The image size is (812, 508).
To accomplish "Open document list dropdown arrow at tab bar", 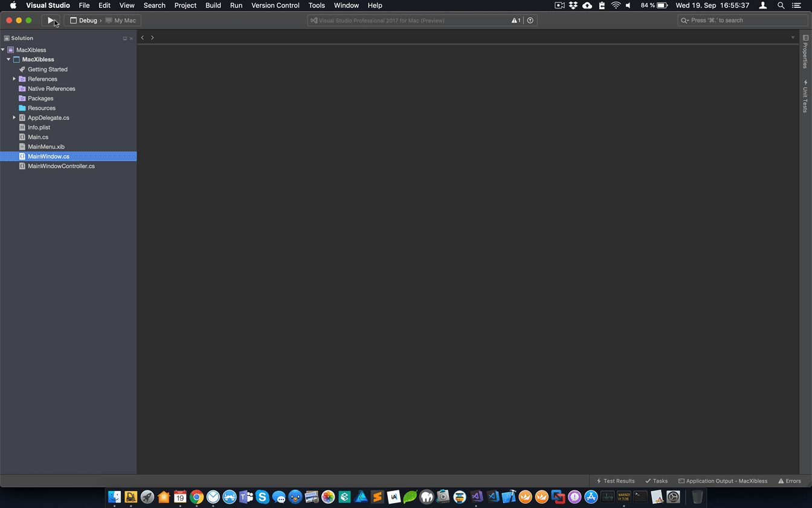I will [793, 37].
